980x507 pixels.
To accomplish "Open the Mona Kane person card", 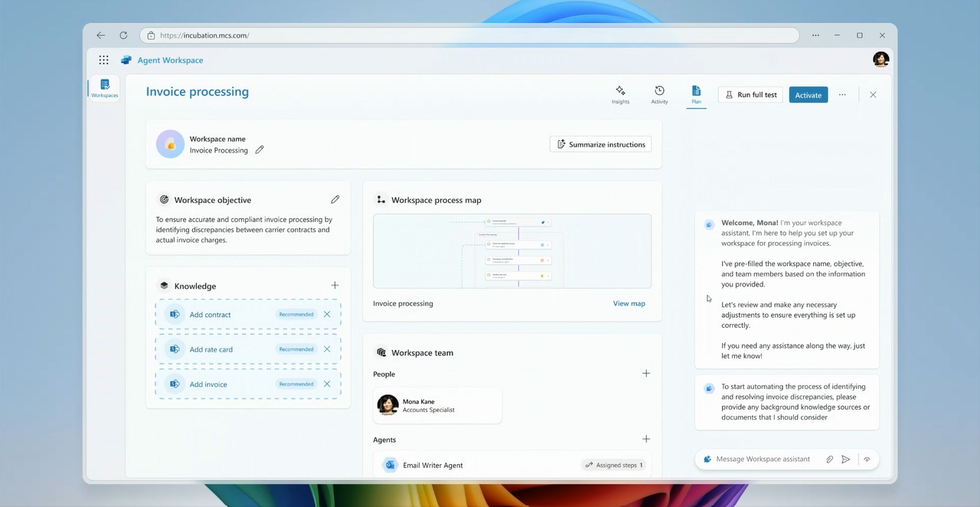I will coord(437,405).
